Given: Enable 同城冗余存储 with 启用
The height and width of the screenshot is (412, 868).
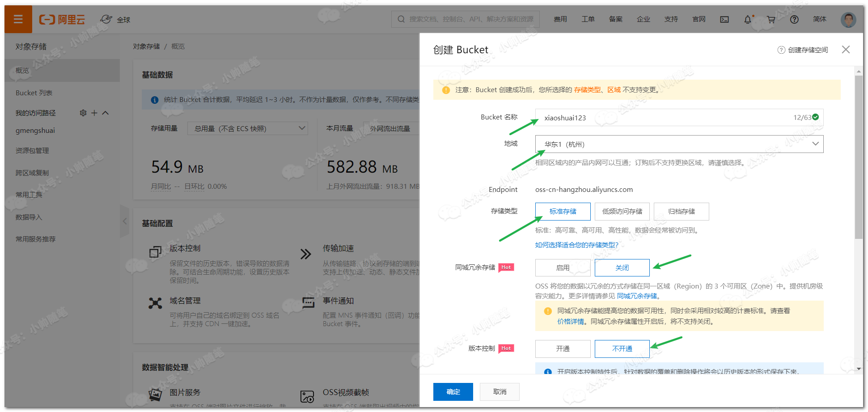Looking at the screenshot, I should coord(563,268).
